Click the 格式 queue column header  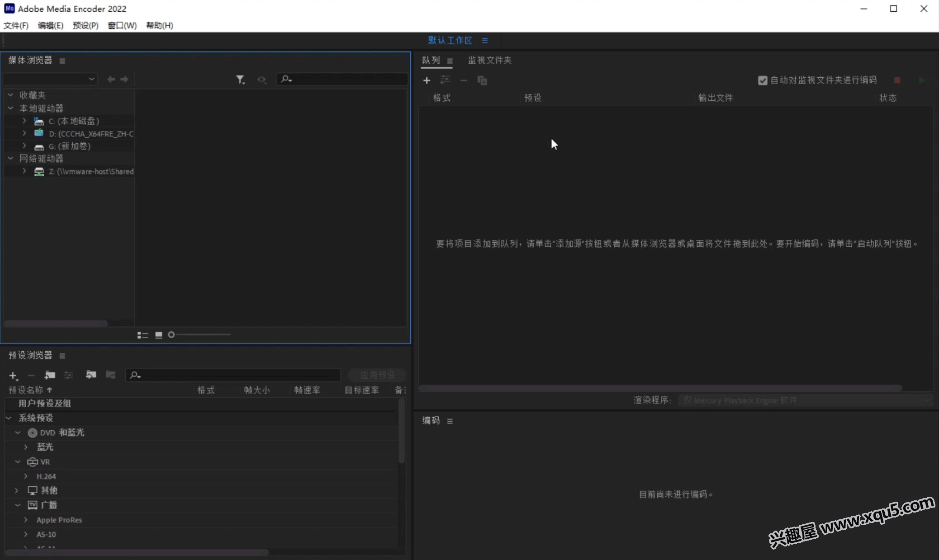(x=441, y=98)
